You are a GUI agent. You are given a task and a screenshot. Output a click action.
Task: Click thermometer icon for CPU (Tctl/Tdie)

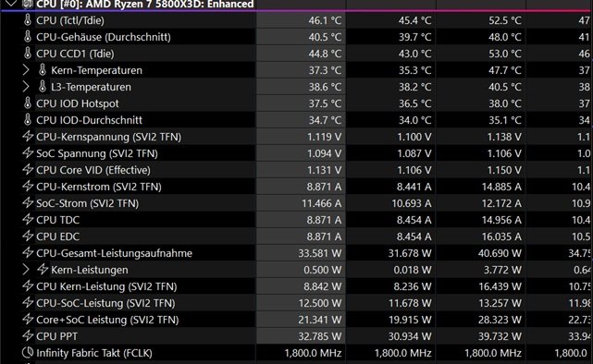tap(28, 20)
